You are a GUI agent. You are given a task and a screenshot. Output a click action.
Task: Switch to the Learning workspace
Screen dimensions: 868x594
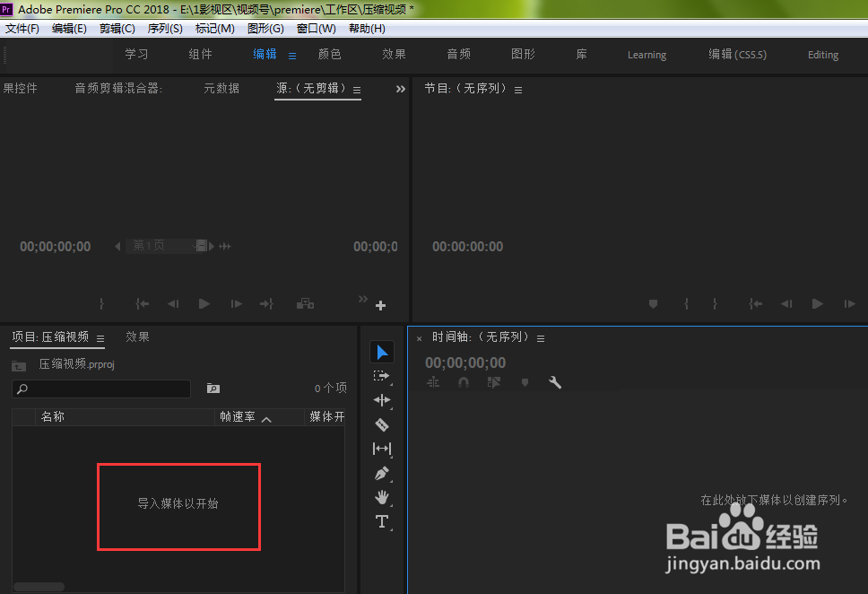click(x=647, y=55)
